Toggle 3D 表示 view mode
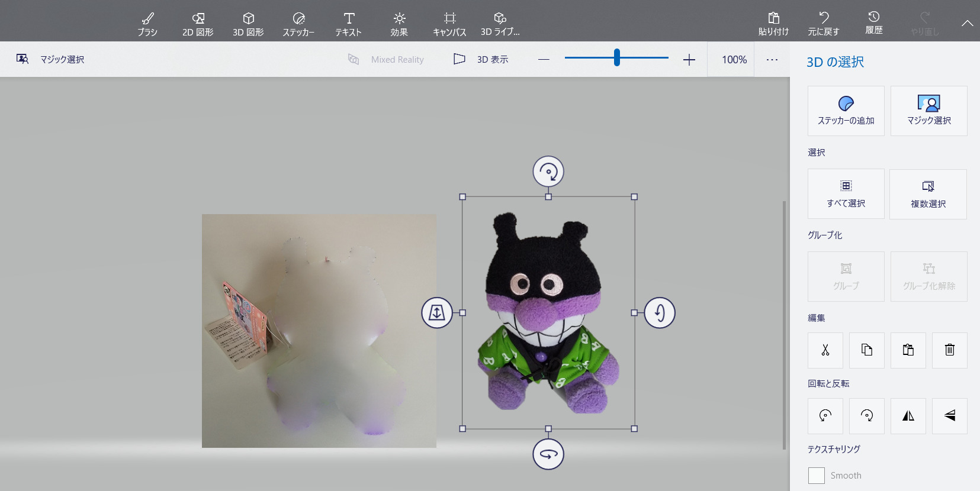Screen dimensions: 980x491 click(481, 59)
